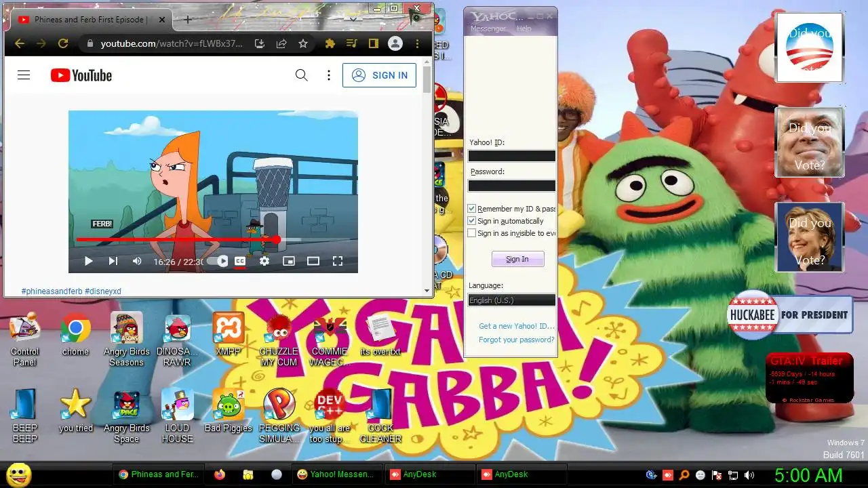Switch to Yahoo! Messenger taskbar button
The image size is (868, 488).
coord(336,474)
